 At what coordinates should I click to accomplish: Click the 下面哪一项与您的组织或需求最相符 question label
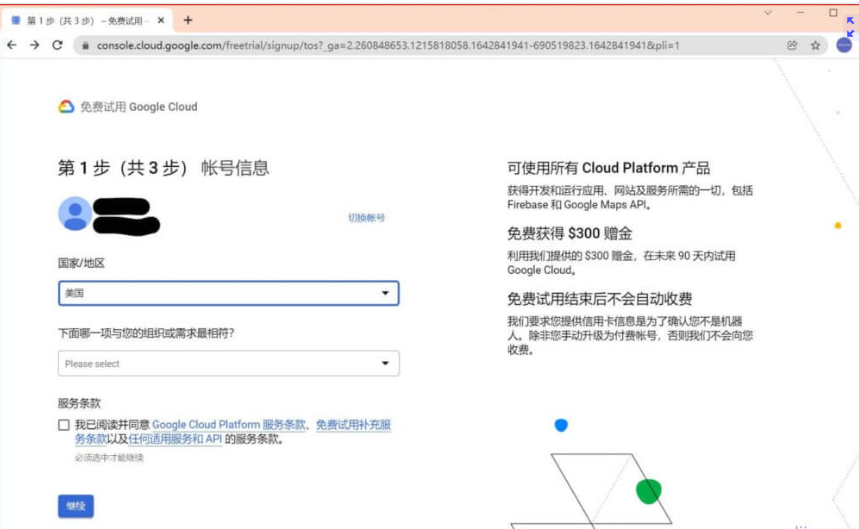(x=146, y=333)
